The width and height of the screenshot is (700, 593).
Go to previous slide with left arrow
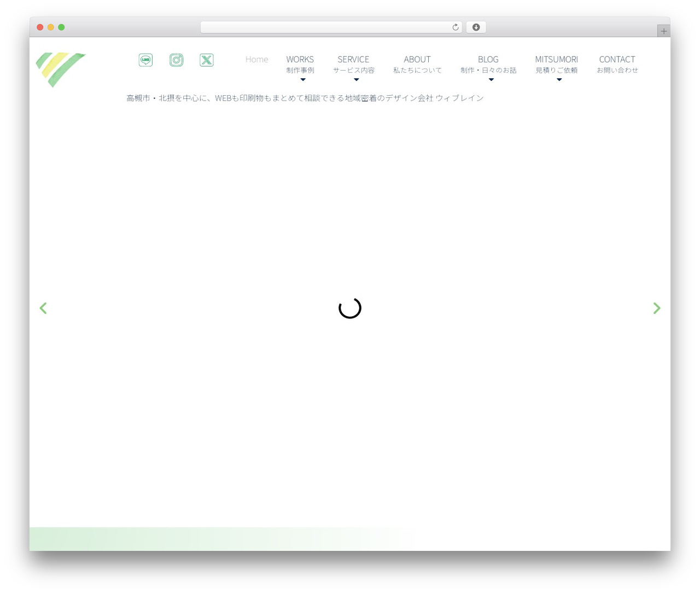[x=43, y=308]
